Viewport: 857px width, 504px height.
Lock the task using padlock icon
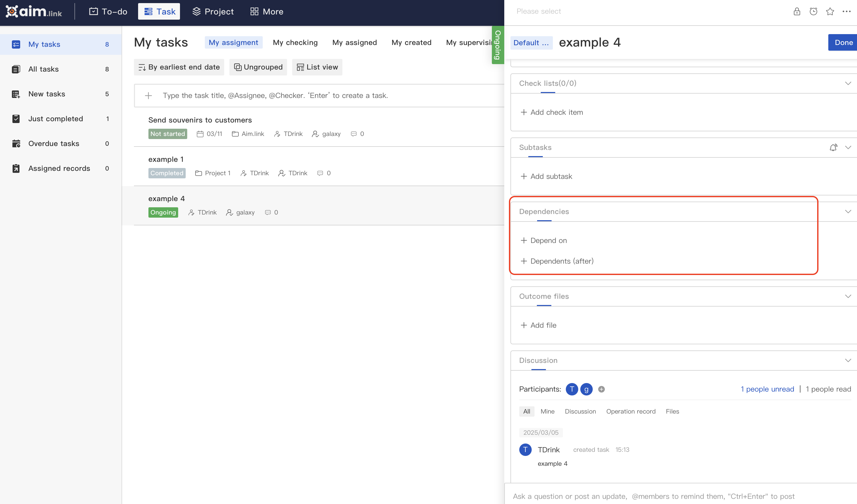tap(797, 11)
